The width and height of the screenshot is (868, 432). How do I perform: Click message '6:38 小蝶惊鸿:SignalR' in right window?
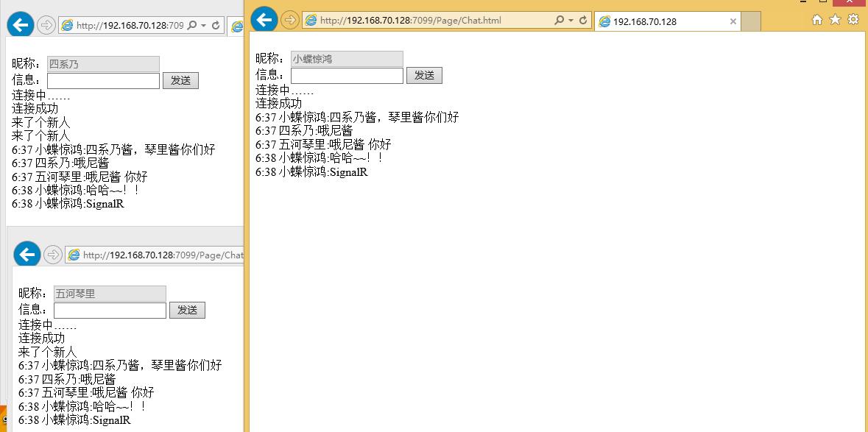click(311, 171)
